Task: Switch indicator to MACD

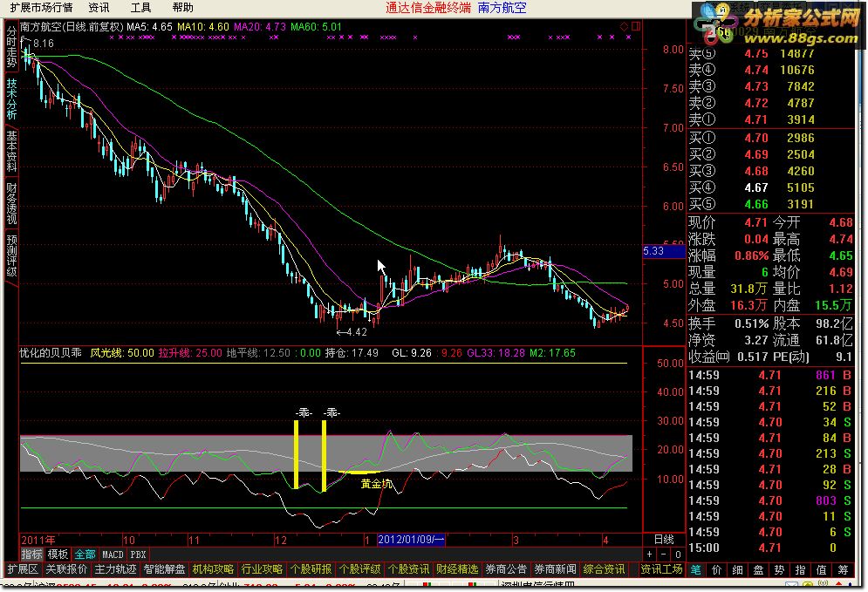Action: coord(113,554)
